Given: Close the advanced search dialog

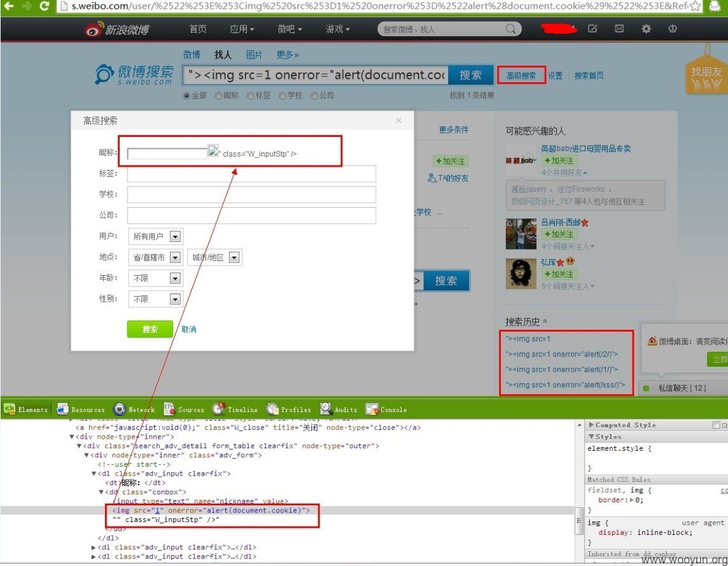Looking at the screenshot, I should pyautogui.click(x=398, y=120).
